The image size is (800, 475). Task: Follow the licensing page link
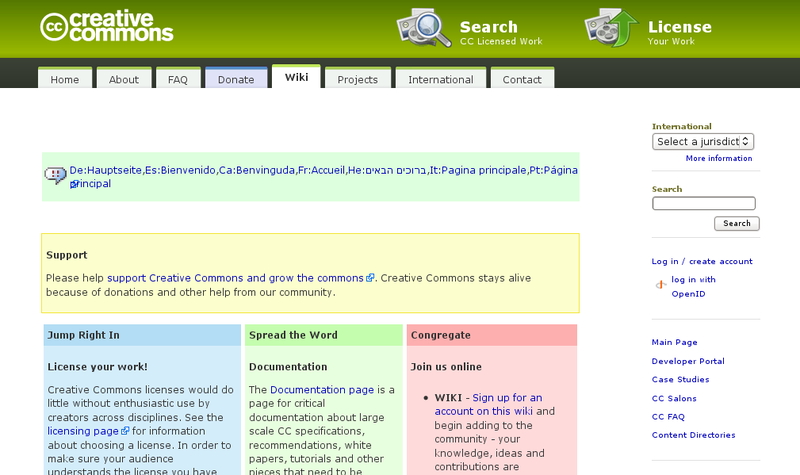[83, 431]
